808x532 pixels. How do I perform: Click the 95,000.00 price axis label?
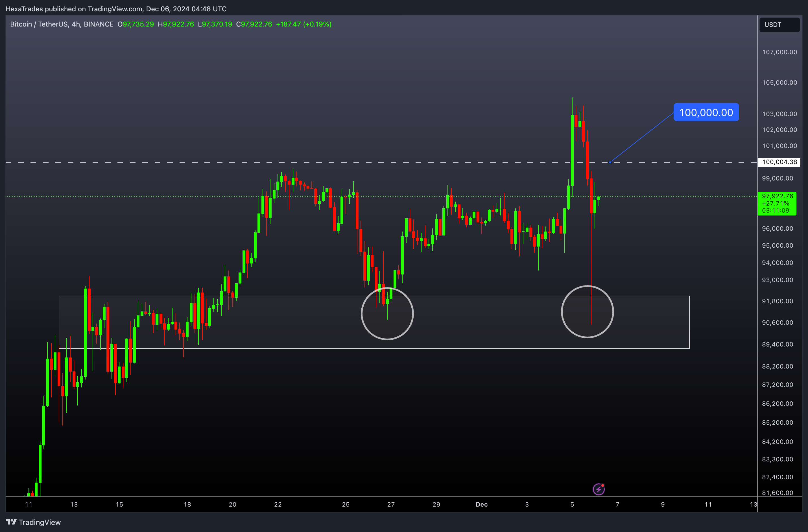coord(778,245)
